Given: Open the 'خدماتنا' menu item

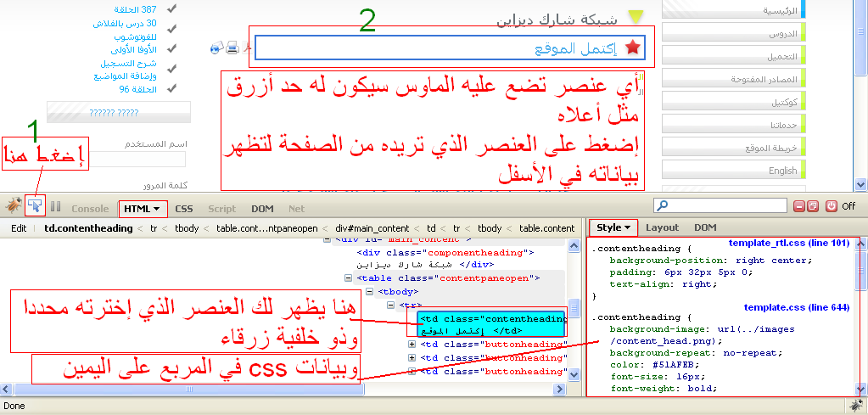Looking at the screenshot, I should (733, 125).
